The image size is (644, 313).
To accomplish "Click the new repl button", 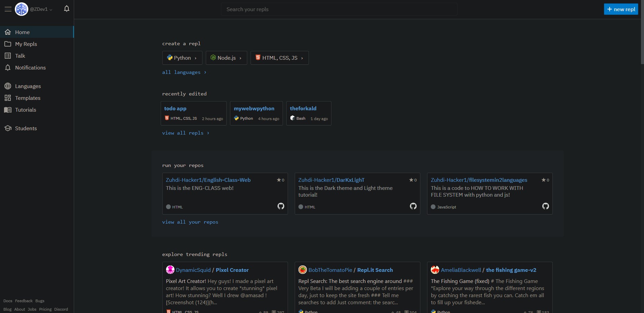I will pyautogui.click(x=621, y=9).
